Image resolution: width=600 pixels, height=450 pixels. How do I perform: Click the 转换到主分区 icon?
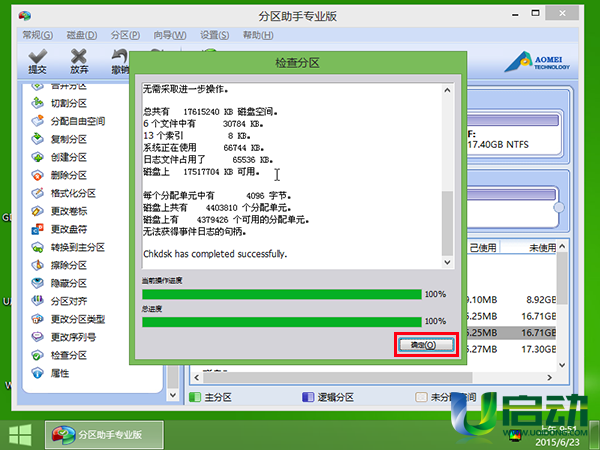click(x=38, y=247)
